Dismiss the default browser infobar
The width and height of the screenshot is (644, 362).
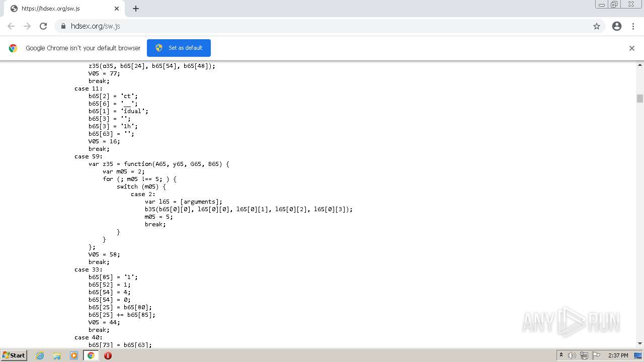pos(632,48)
